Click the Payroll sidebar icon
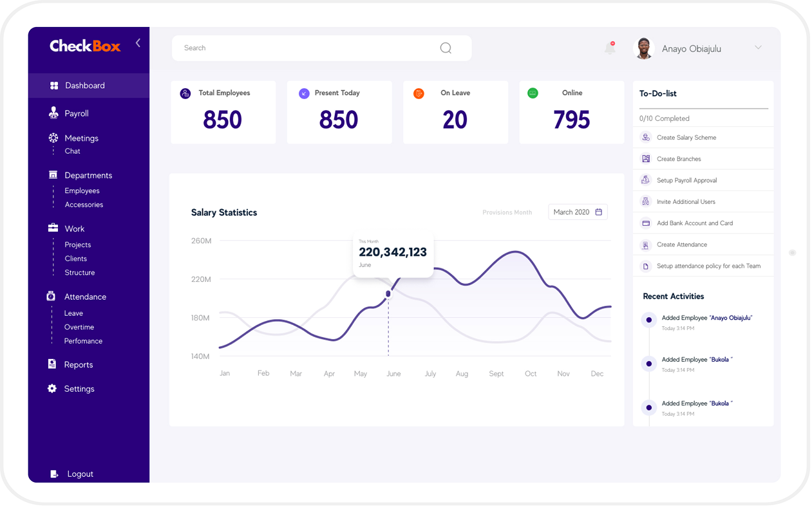Image resolution: width=812 pixels, height=507 pixels. tap(53, 113)
